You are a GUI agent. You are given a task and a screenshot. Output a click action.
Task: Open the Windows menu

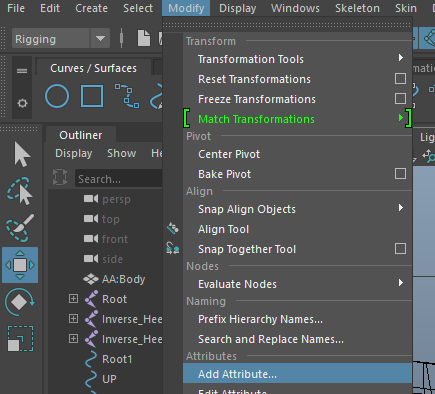(x=295, y=8)
